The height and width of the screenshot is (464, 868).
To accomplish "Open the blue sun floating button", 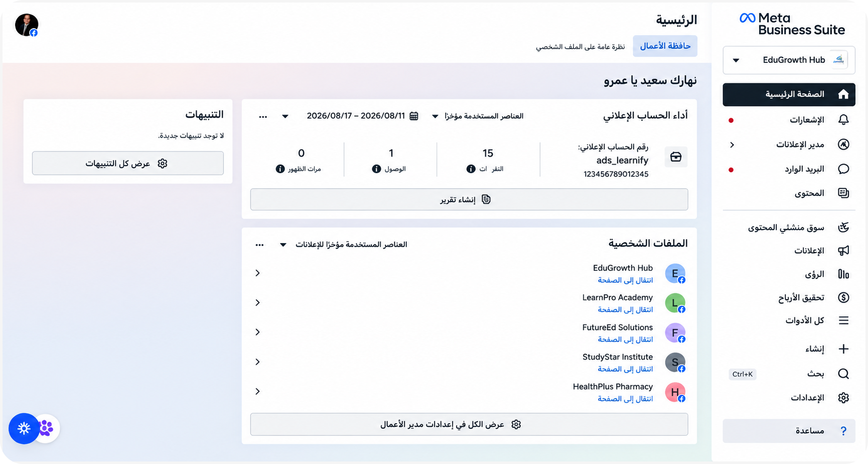I will point(24,428).
